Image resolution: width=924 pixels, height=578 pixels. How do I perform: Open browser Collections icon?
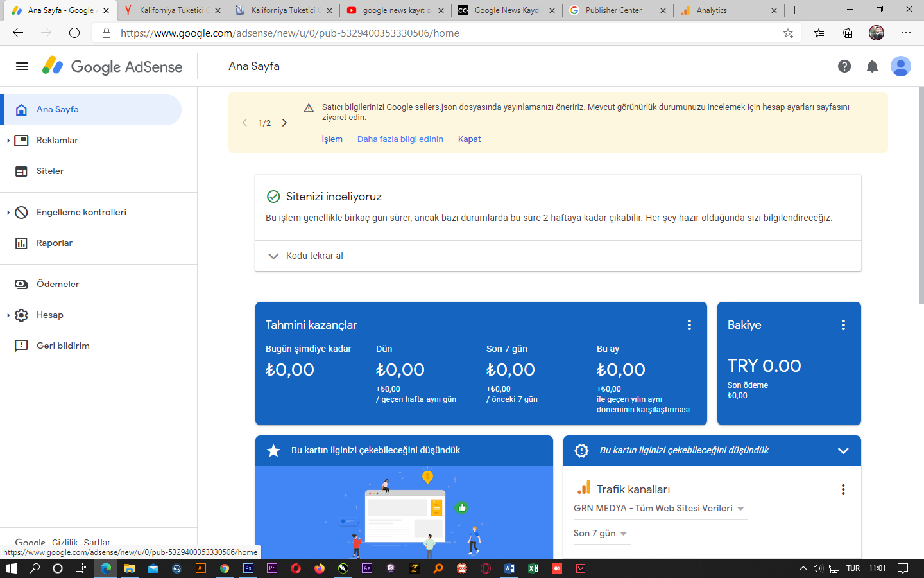tap(848, 33)
